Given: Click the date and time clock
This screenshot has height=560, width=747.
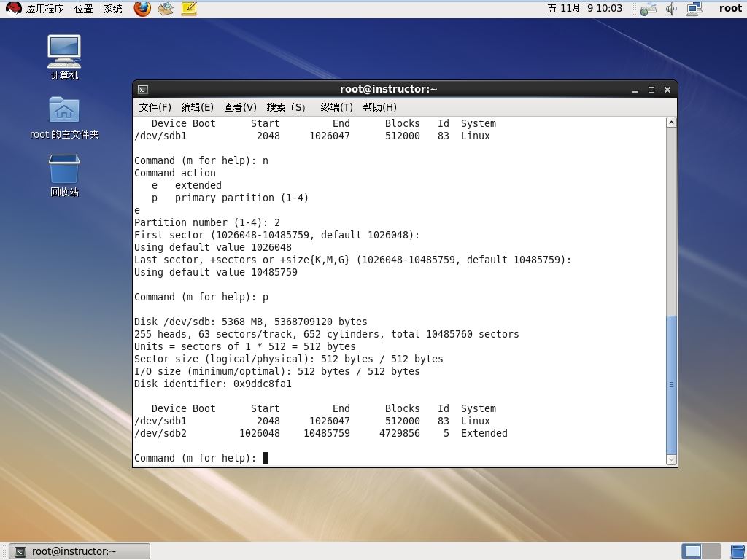Looking at the screenshot, I should (x=584, y=9).
